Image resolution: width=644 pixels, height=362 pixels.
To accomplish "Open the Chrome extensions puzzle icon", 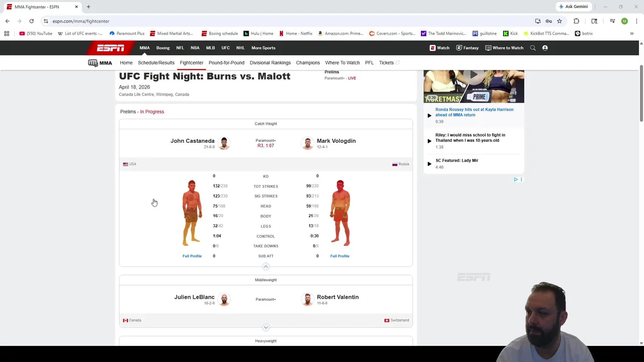I will [x=576, y=21].
